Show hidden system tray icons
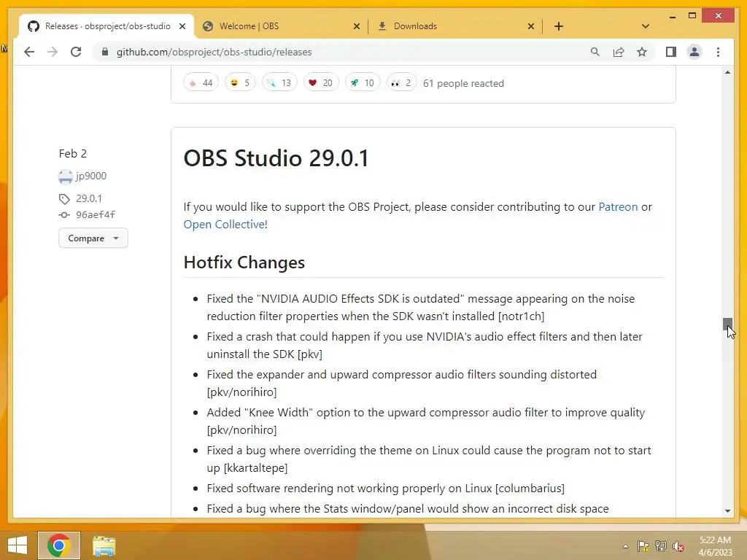Screen dimensions: 747x560 625,546
